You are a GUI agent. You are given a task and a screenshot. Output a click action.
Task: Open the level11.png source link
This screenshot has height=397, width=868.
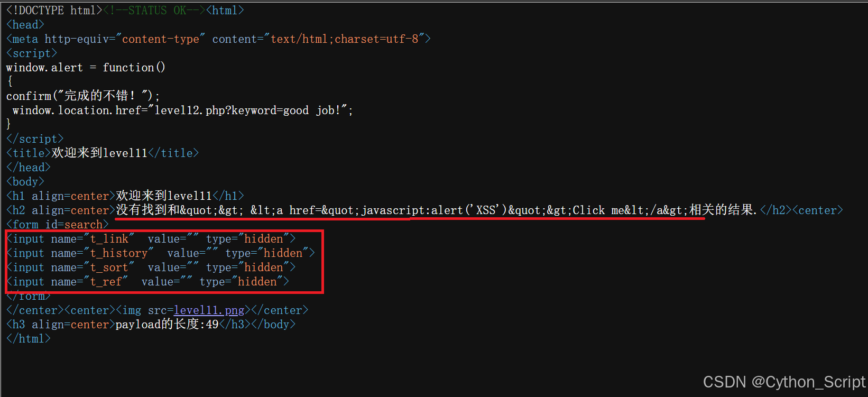[209, 310]
